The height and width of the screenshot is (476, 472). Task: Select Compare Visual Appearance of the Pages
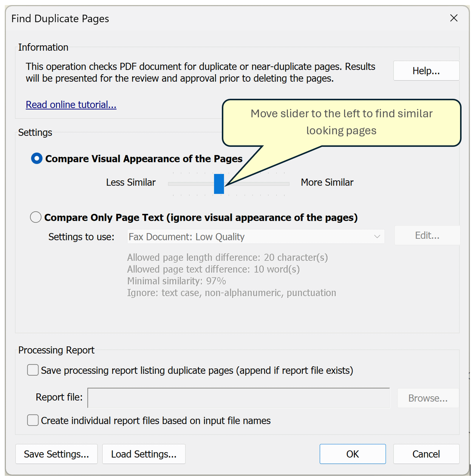(37, 158)
